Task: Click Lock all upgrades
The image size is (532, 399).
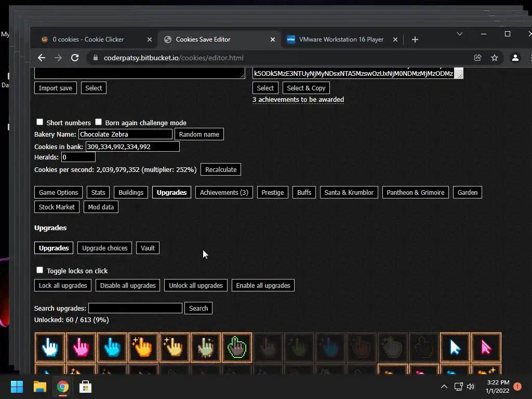Action: pos(63,285)
